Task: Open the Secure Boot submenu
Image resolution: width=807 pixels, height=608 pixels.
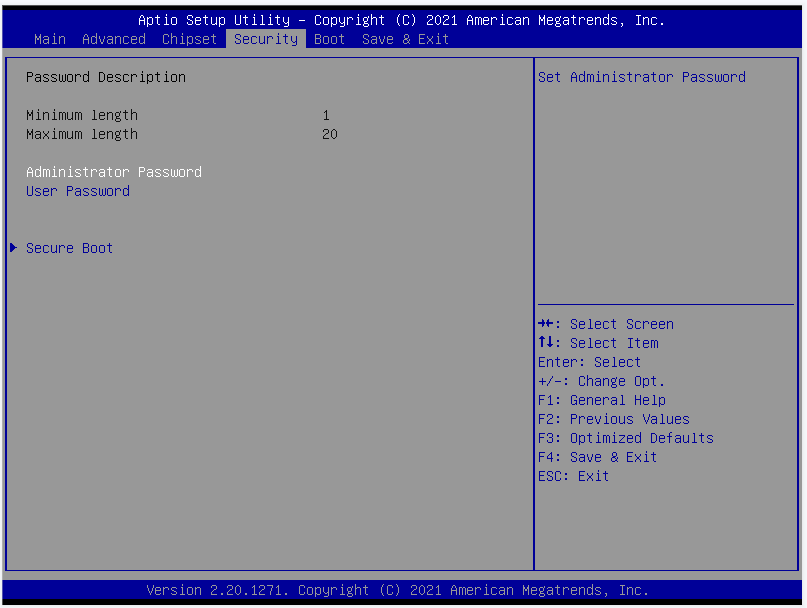Action: coord(69,248)
